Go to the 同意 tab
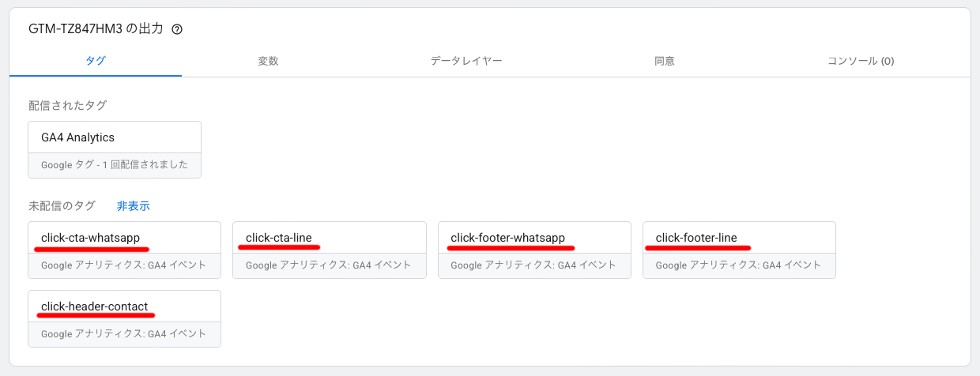This screenshot has height=376, width=980. 665,61
